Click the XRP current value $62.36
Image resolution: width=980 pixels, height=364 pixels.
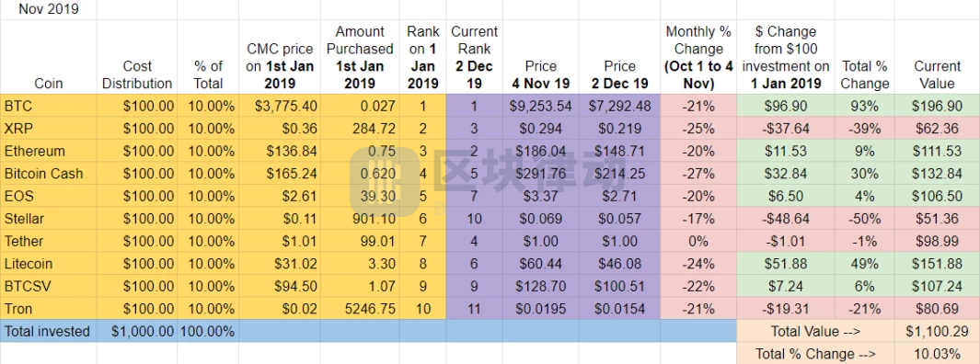[937, 129]
